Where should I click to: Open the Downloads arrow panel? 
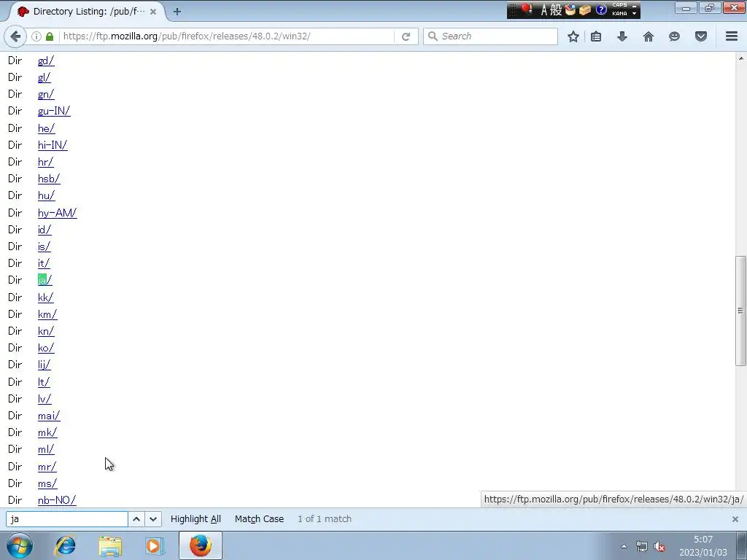(x=622, y=36)
